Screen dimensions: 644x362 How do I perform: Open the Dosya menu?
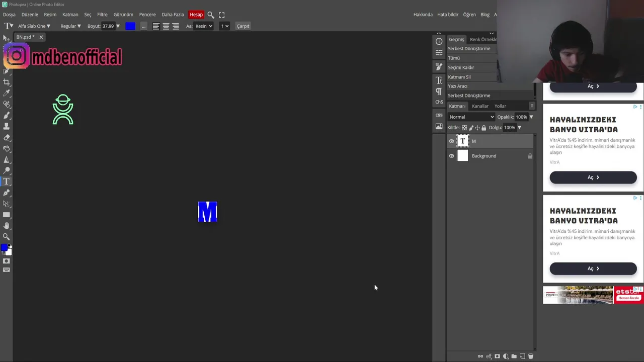click(x=9, y=15)
